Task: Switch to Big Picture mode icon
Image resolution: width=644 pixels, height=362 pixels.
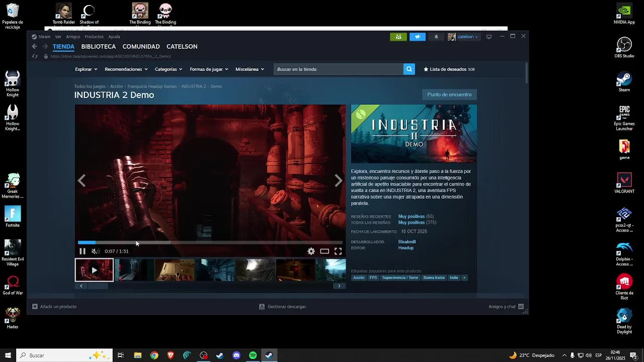Action: point(489,37)
